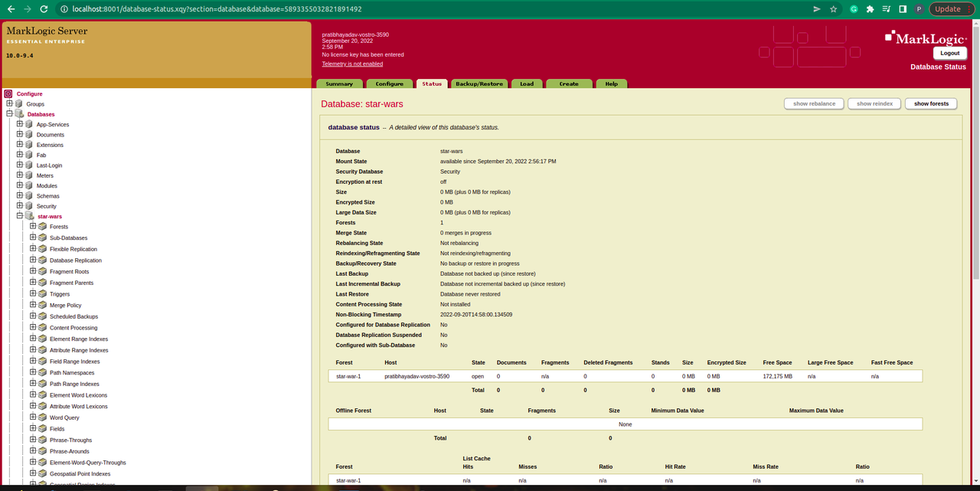Reload the page with browser refresh icon
This screenshot has width=980, height=491.
(45, 9)
